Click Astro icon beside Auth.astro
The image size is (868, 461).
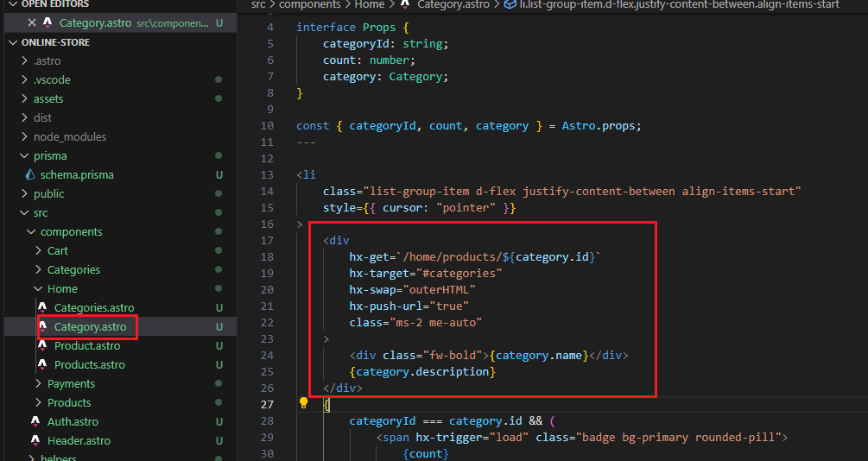tap(36, 421)
